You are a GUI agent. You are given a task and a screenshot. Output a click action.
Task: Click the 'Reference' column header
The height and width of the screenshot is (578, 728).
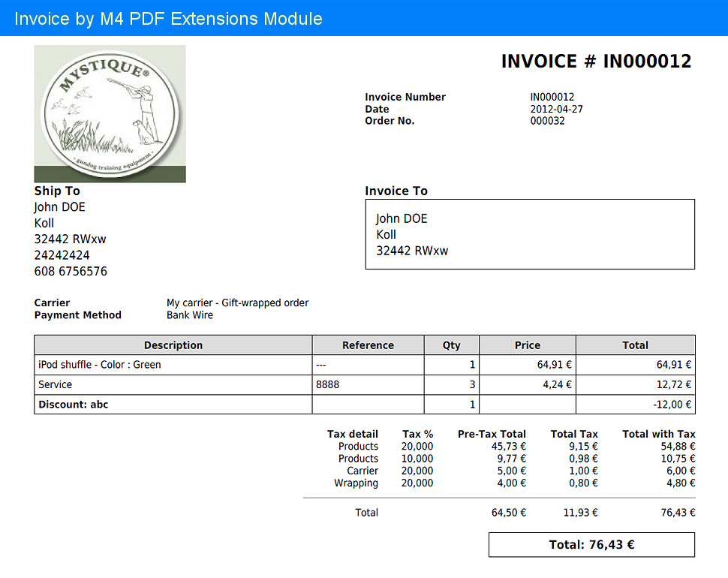tap(369, 345)
